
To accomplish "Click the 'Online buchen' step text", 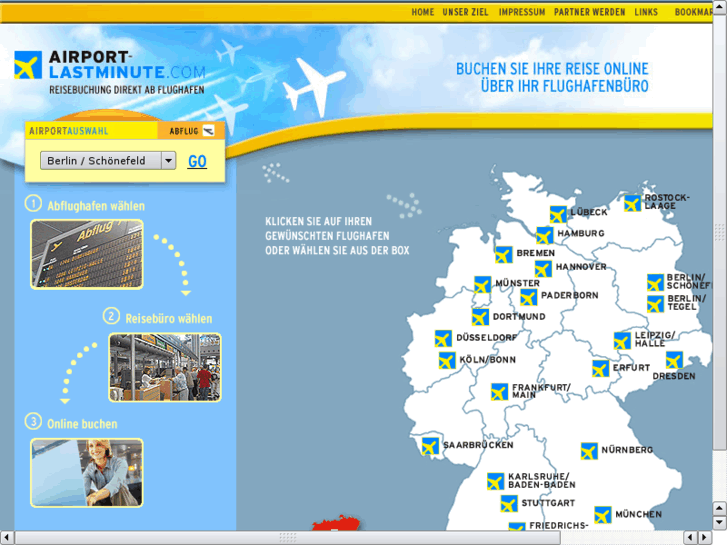I will coord(82,424).
